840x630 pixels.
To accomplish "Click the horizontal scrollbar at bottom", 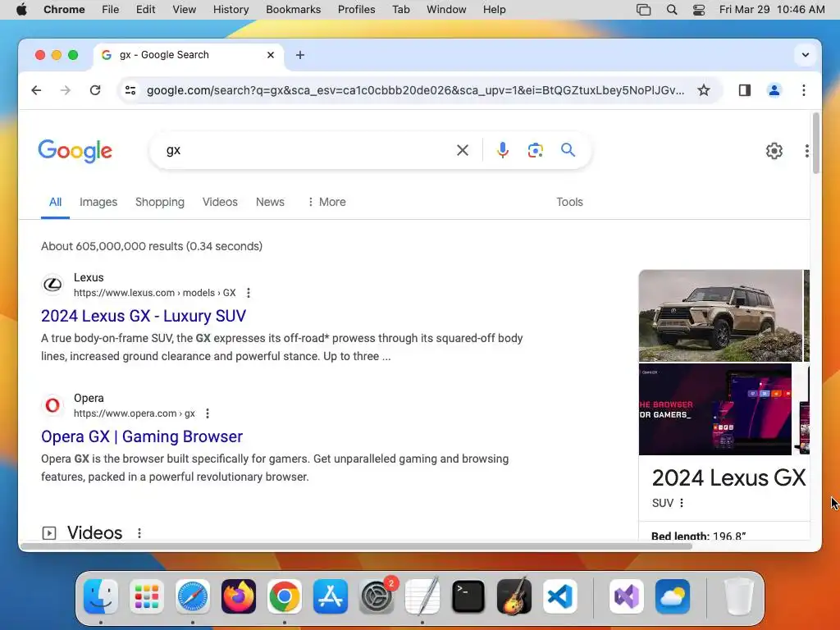I will (356, 546).
